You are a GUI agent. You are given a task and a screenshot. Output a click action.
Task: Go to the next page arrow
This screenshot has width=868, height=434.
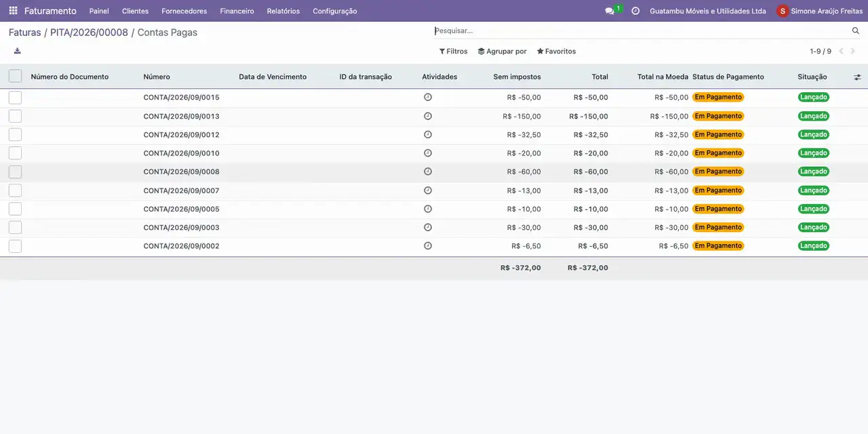pos(853,51)
